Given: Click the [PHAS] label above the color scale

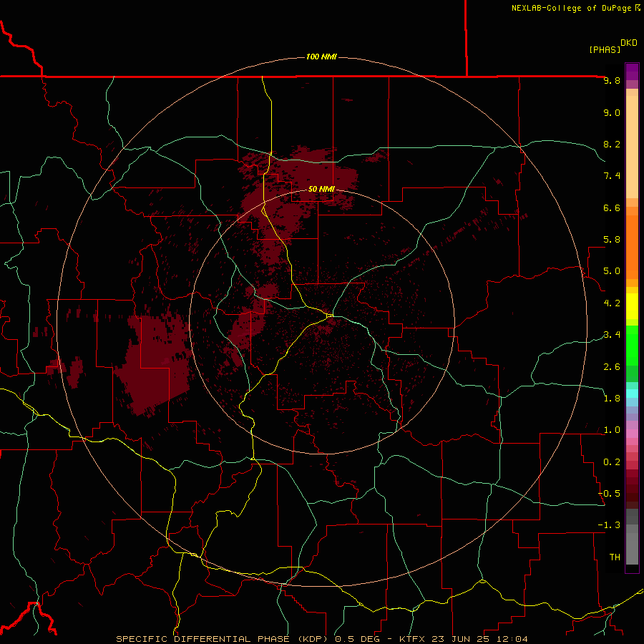Looking at the screenshot, I should (605, 49).
